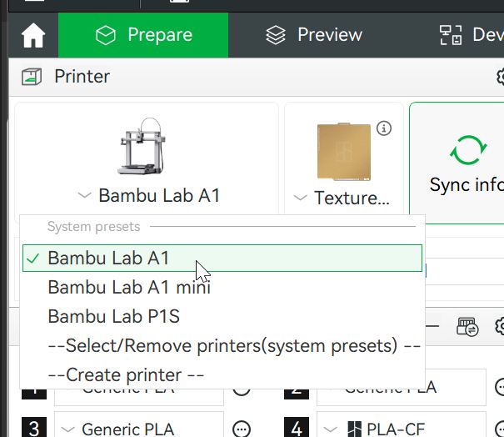
Task: Select filament slot number 4 swatch
Action: point(297,429)
